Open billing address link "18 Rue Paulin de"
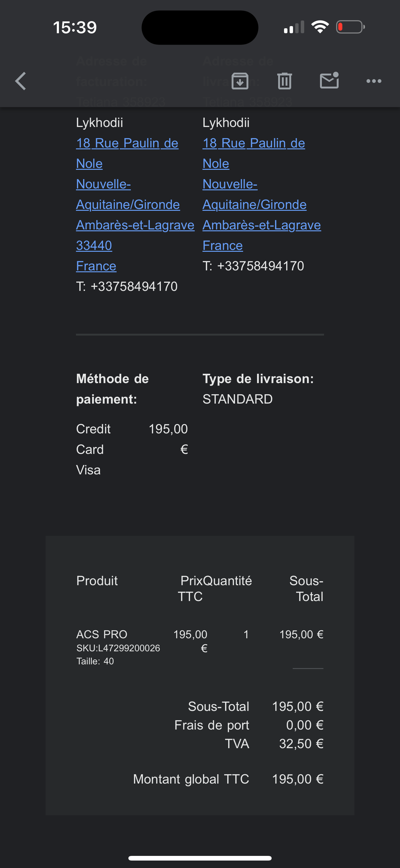 tap(127, 143)
